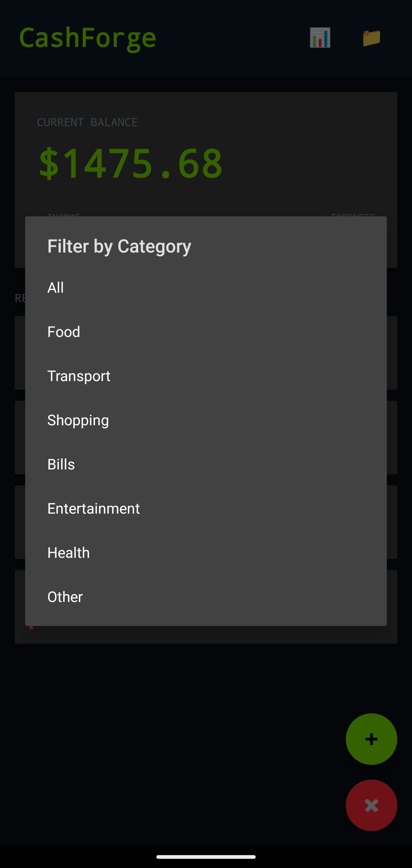Tap the yellow folder icon
Screen dimensions: 412x868
tap(371, 38)
